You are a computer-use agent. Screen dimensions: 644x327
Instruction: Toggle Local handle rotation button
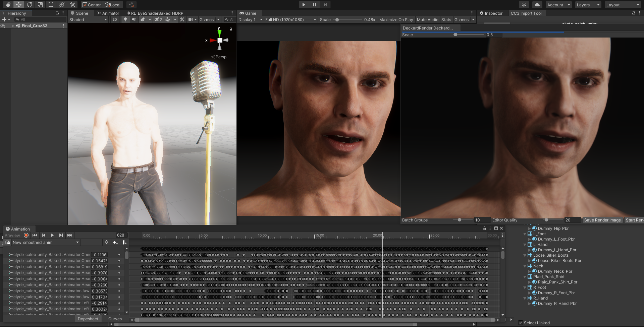pyautogui.click(x=113, y=5)
